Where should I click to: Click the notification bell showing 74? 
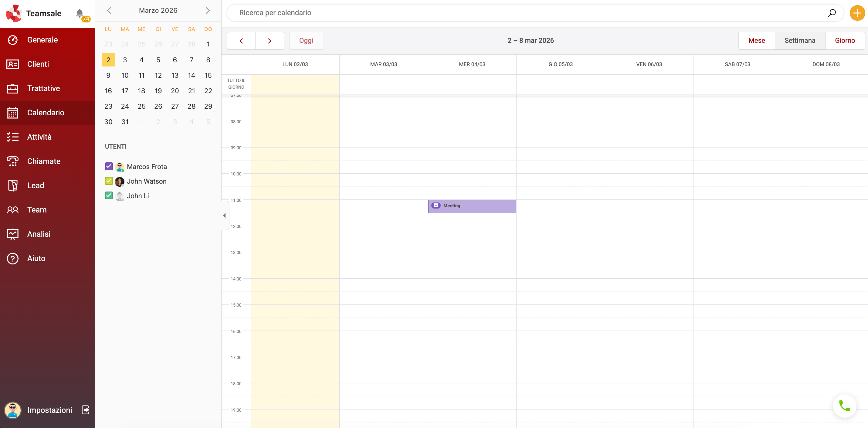click(x=80, y=13)
